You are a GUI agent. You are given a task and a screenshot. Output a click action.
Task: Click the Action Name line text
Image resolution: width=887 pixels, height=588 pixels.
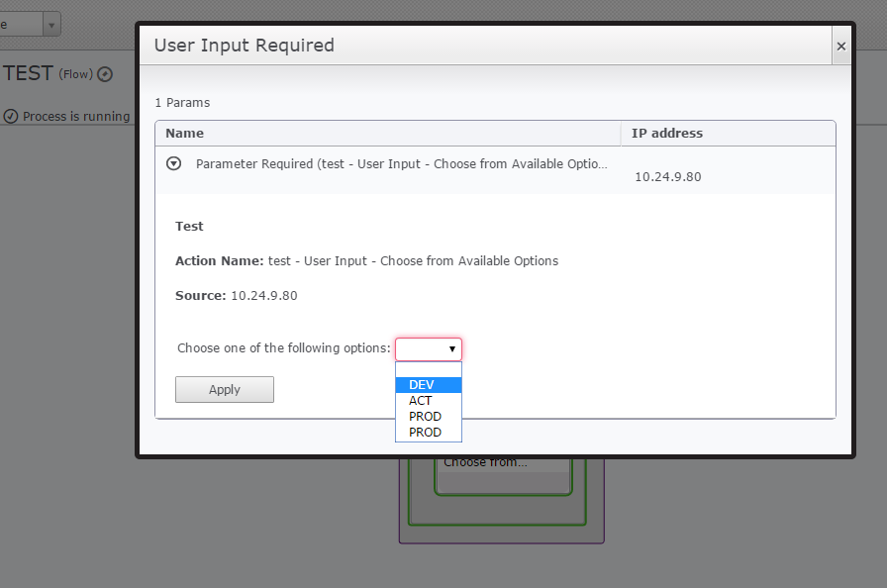pos(366,260)
